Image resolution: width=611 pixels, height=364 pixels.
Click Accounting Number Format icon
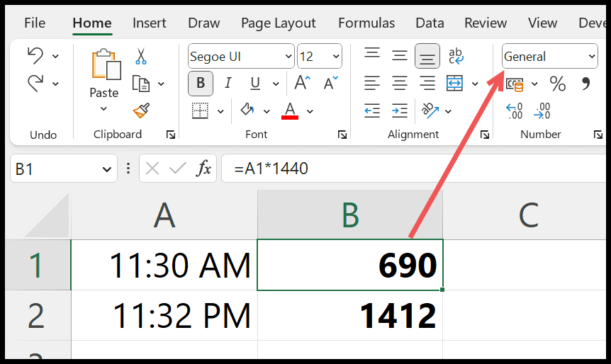515,84
